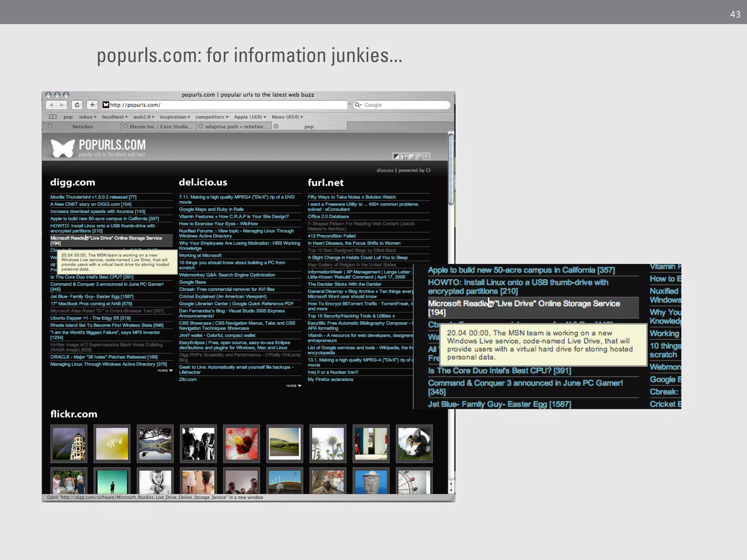This screenshot has width=747, height=560.
Task: Open Fifty Ways to Take Notes link
Action: [352, 197]
